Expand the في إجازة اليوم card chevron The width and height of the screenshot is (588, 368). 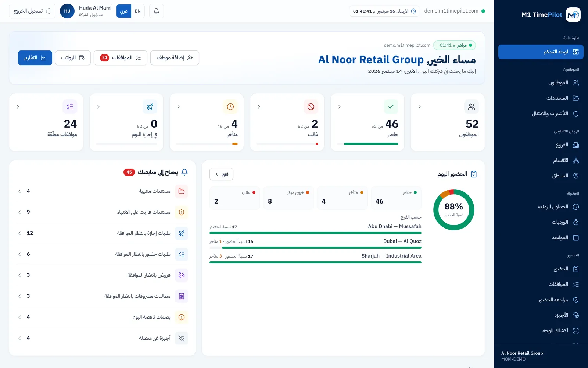(98, 107)
